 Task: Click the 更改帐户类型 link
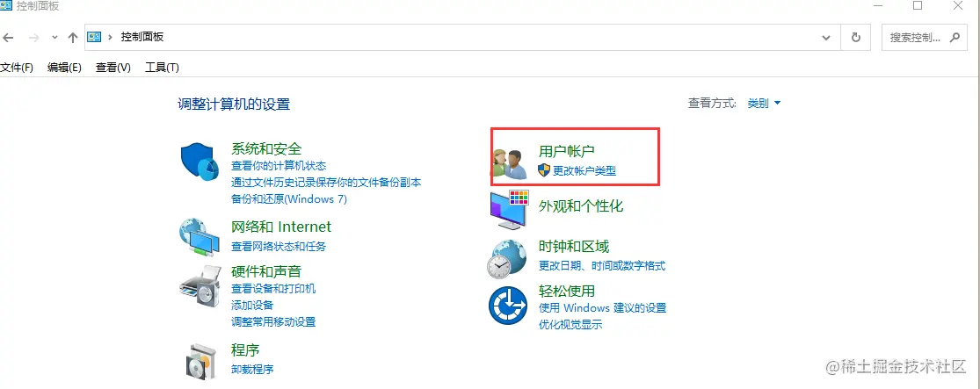(x=584, y=170)
